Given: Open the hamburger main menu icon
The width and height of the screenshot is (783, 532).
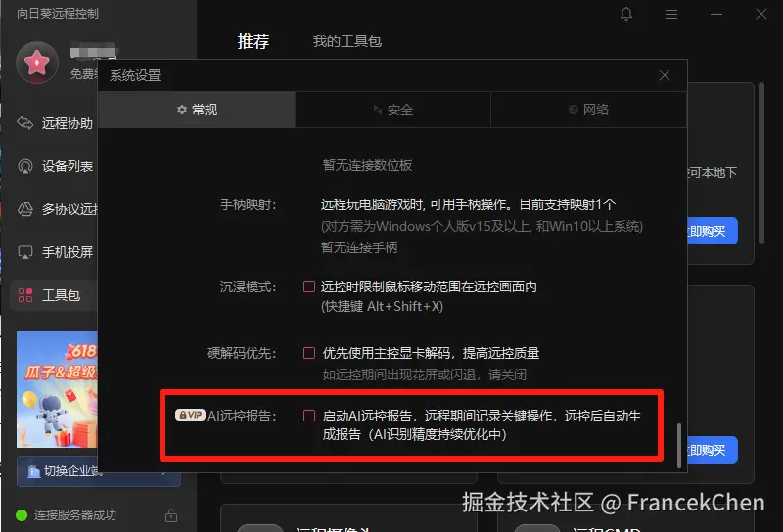Looking at the screenshot, I should click(x=671, y=15).
